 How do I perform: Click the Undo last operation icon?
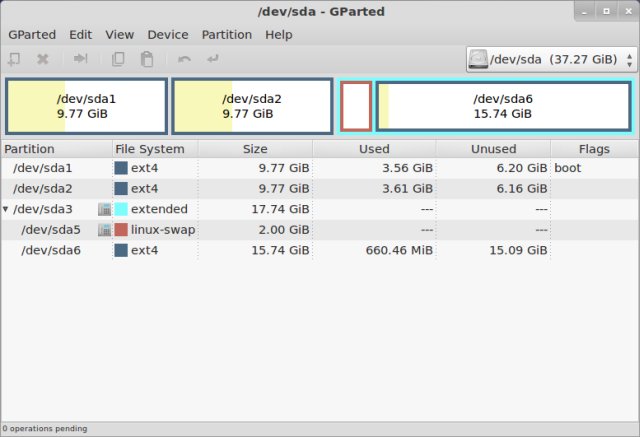[184, 59]
